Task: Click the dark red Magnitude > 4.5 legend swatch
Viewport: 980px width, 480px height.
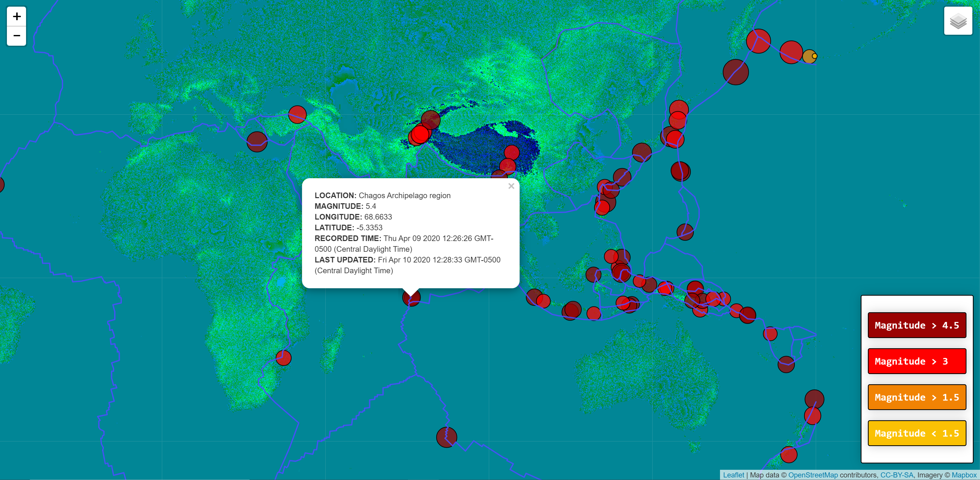Action: (916, 325)
